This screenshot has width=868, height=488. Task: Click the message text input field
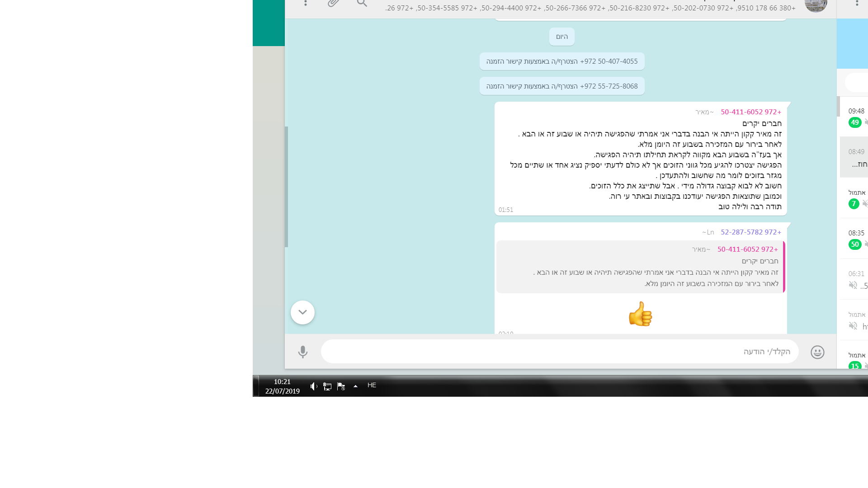pos(559,352)
